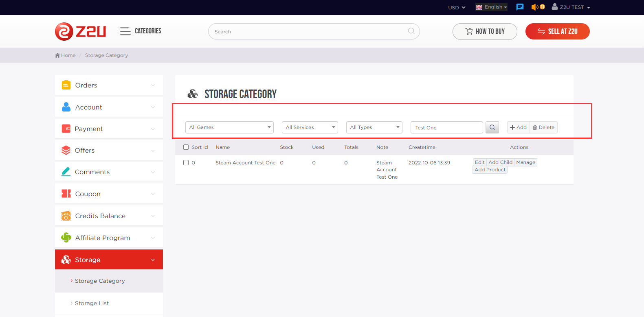Expand the Orders sidebar menu
Screen dimensions: 644x317
click(x=109, y=85)
